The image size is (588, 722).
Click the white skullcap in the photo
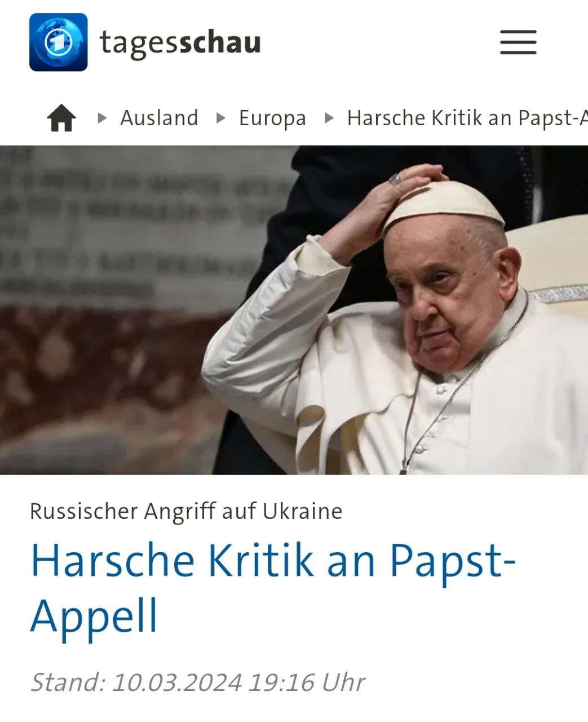click(443, 206)
